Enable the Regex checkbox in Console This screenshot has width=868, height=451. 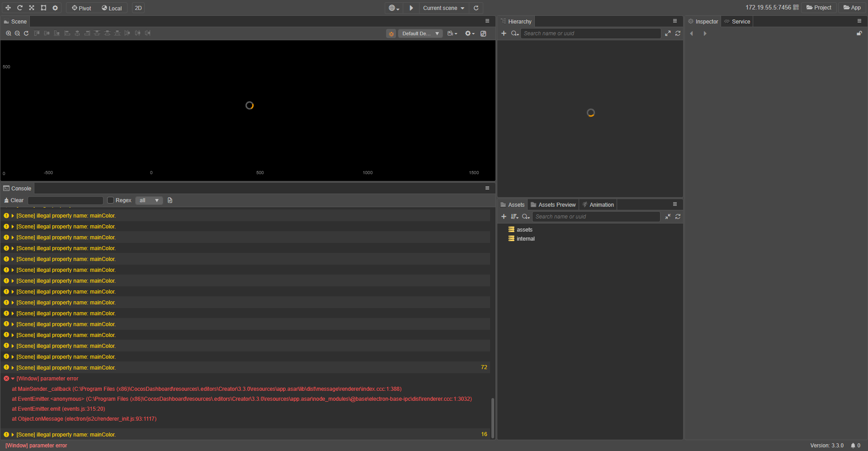click(x=110, y=200)
